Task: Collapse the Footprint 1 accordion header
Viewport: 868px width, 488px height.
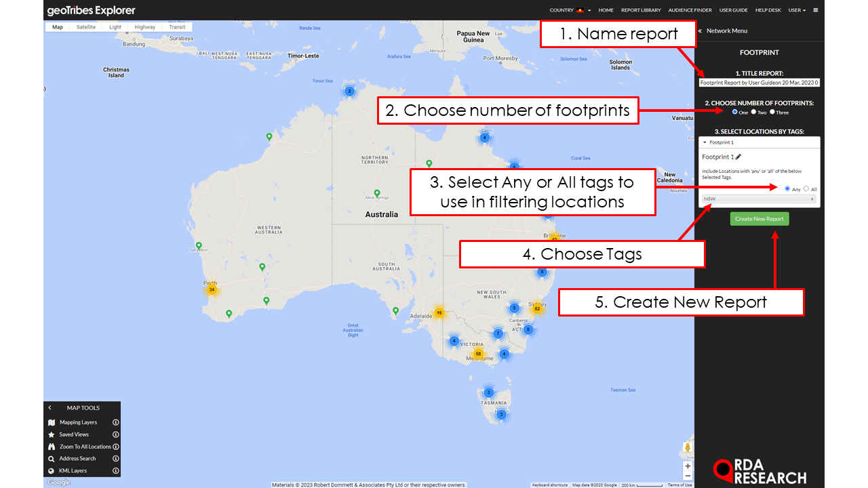Action: click(x=759, y=142)
